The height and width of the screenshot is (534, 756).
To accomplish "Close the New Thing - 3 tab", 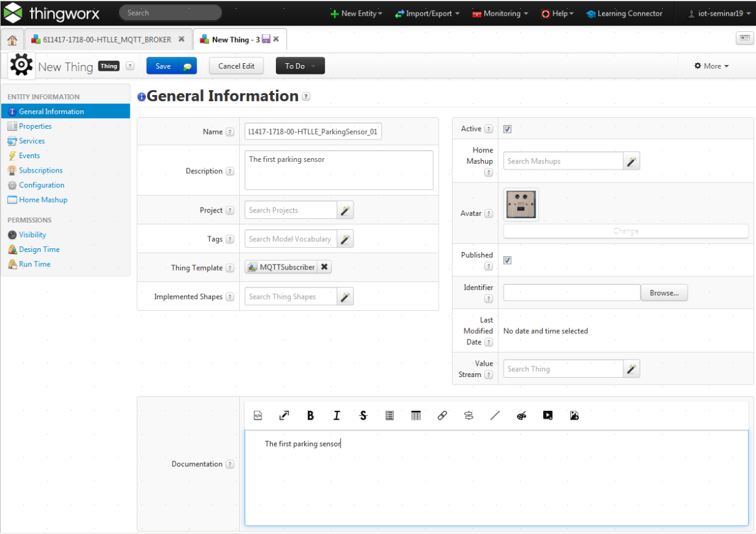I will click(x=276, y=39).
